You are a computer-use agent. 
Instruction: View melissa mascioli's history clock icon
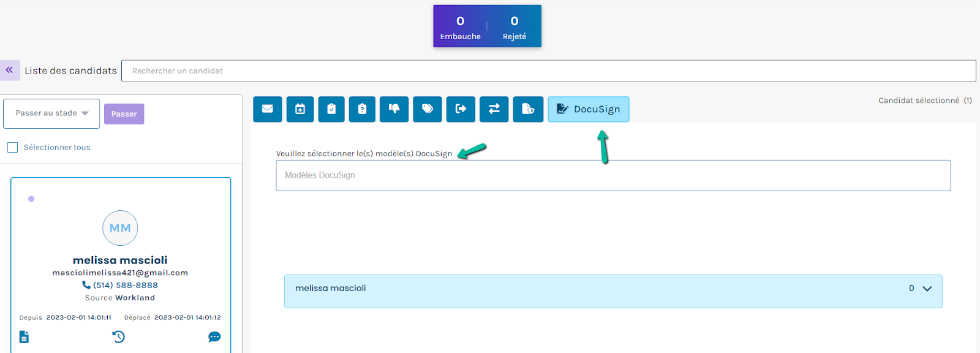click(119, 336)
